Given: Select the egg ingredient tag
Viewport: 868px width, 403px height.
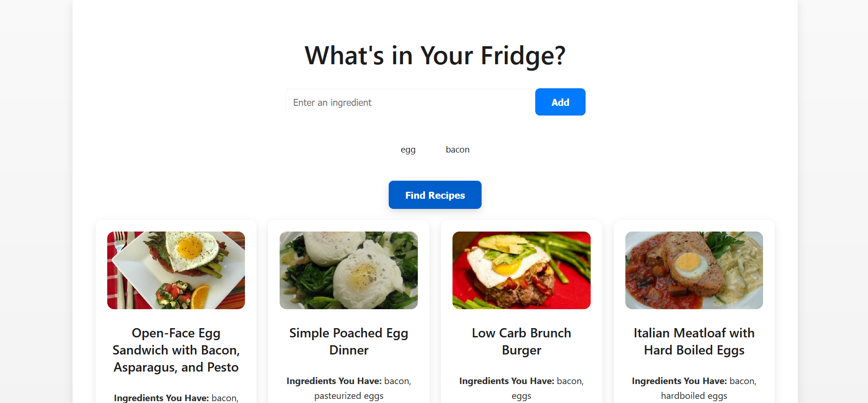Looking at the screenshot, I should pos(408,150).
